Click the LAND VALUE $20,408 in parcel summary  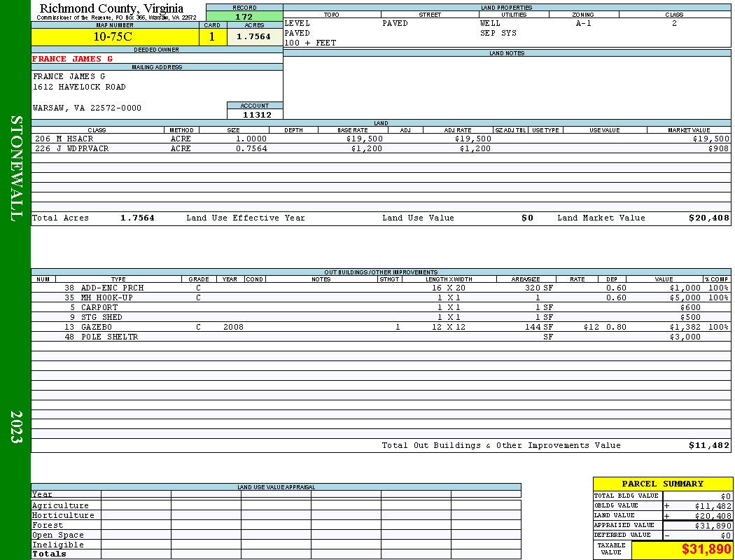click(713, 516)
